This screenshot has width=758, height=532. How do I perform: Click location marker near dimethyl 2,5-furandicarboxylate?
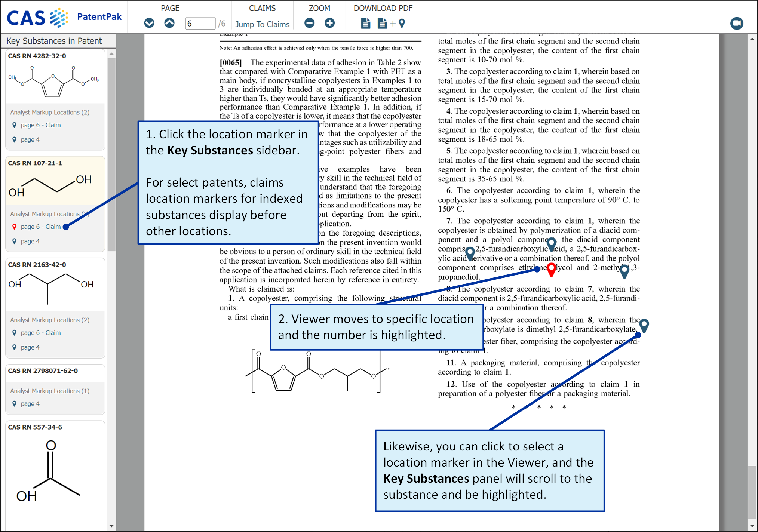(644, 325)
